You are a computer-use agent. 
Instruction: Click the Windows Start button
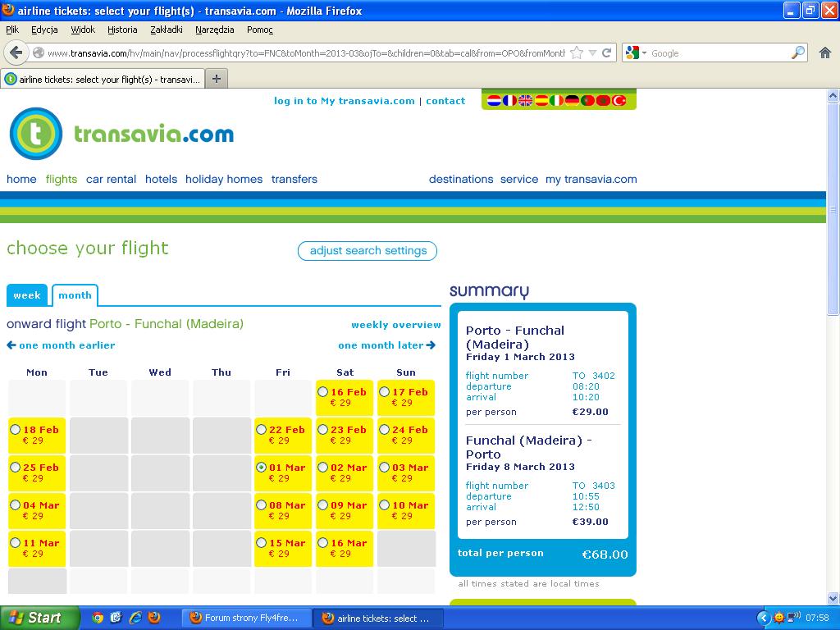click(x=39, y=618)
